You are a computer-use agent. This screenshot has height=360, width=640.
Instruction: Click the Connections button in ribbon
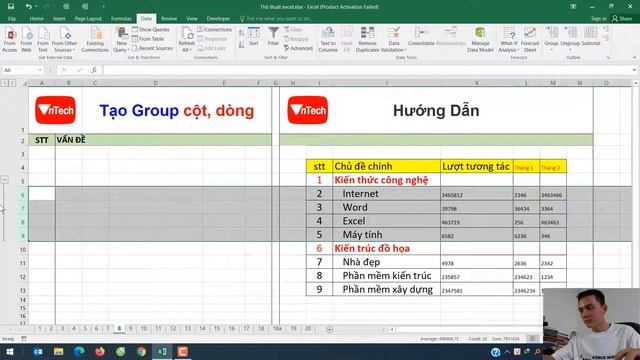215,29
